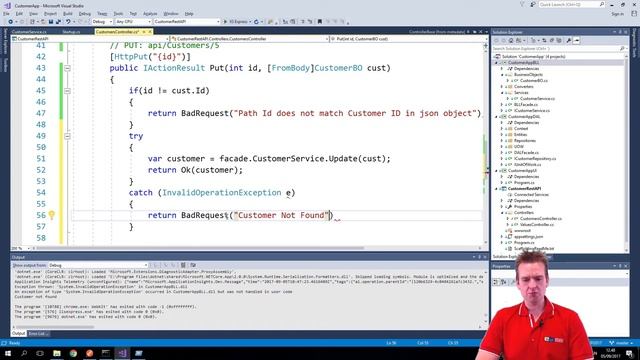
Task: Expand the Repositories folder in Solution Explorer
Action: pyautogui.click(x=502, y=140)
